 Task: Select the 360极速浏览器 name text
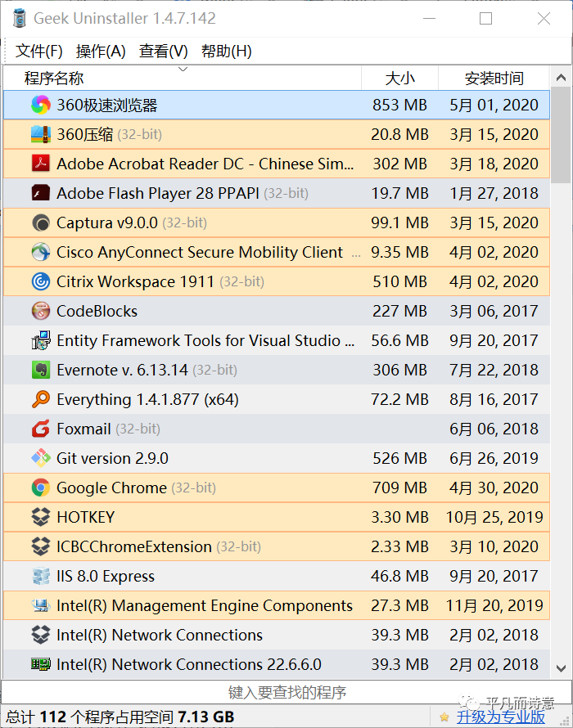pos(107,105)
